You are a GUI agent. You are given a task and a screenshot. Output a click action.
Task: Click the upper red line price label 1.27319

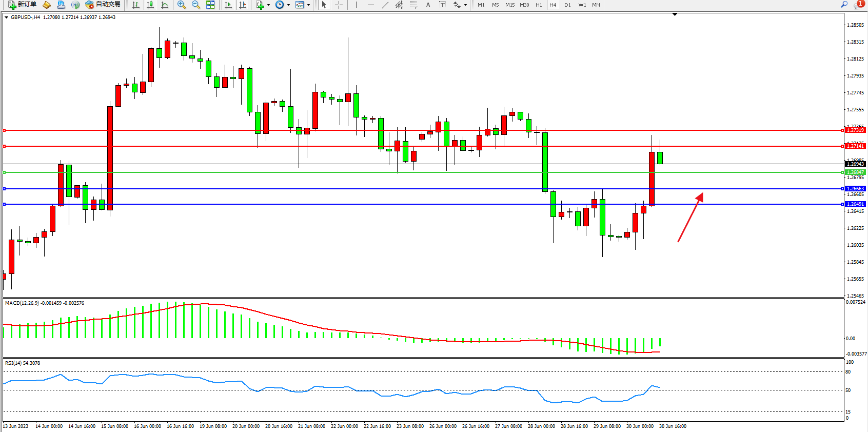855,130
